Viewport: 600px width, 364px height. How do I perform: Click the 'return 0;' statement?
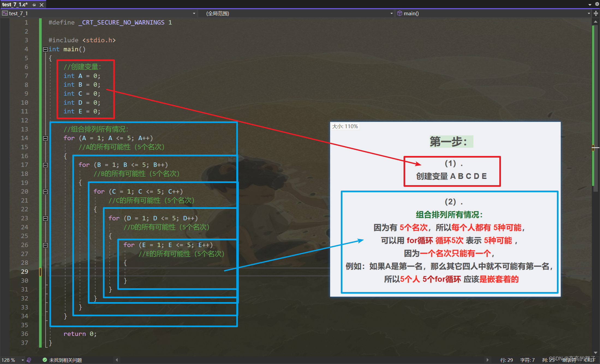80,334
